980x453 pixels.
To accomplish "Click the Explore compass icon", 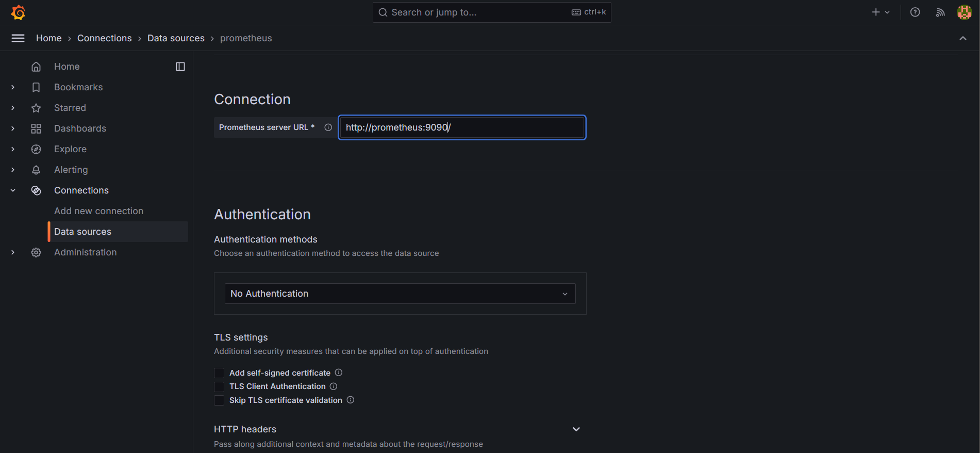I will pyautogui.click(x=36, y=149).
